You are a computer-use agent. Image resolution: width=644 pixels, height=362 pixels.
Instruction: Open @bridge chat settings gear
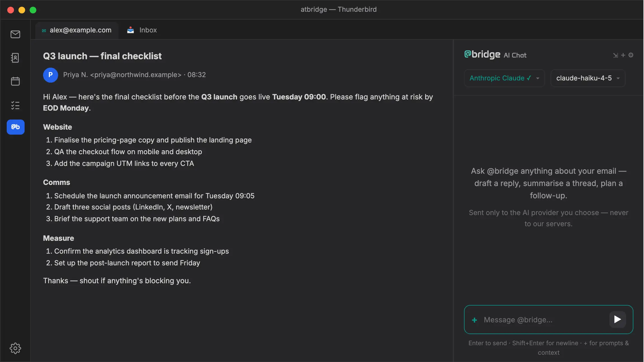[x=631, y=55]
